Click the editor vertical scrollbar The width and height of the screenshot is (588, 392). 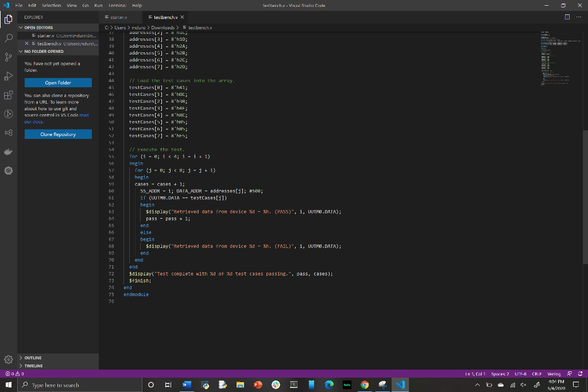(x=585, y=197)
